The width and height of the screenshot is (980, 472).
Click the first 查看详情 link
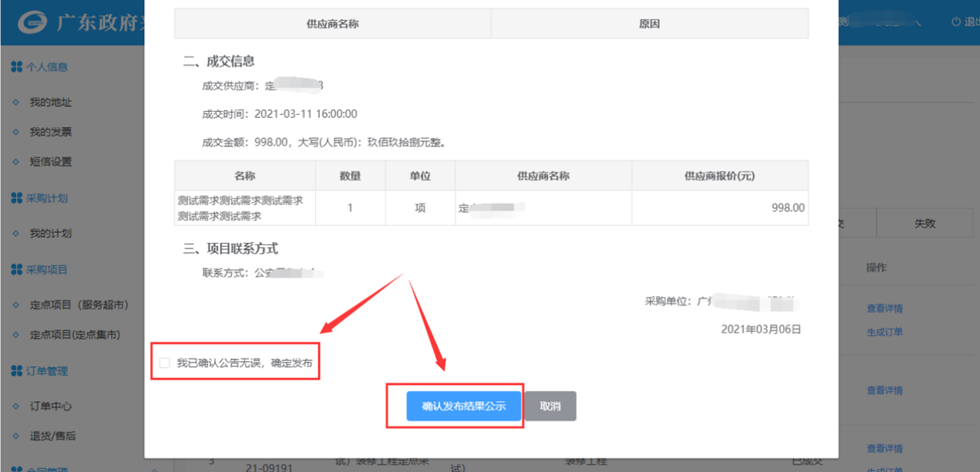tap(884, 308)
